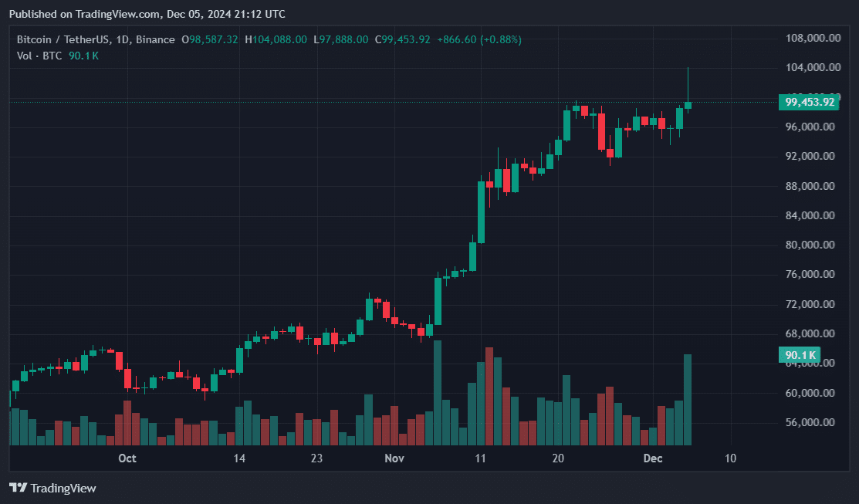Click the 76,000.00 price axis label
This screenshot has width=859, height=504.
tap(810, 275)
